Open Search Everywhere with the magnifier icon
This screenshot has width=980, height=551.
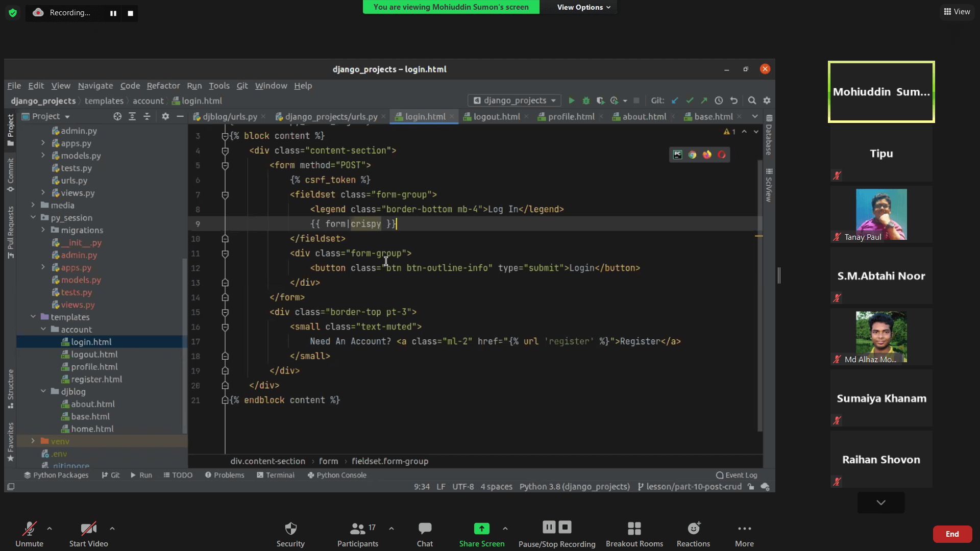click(x=752, y=101)
